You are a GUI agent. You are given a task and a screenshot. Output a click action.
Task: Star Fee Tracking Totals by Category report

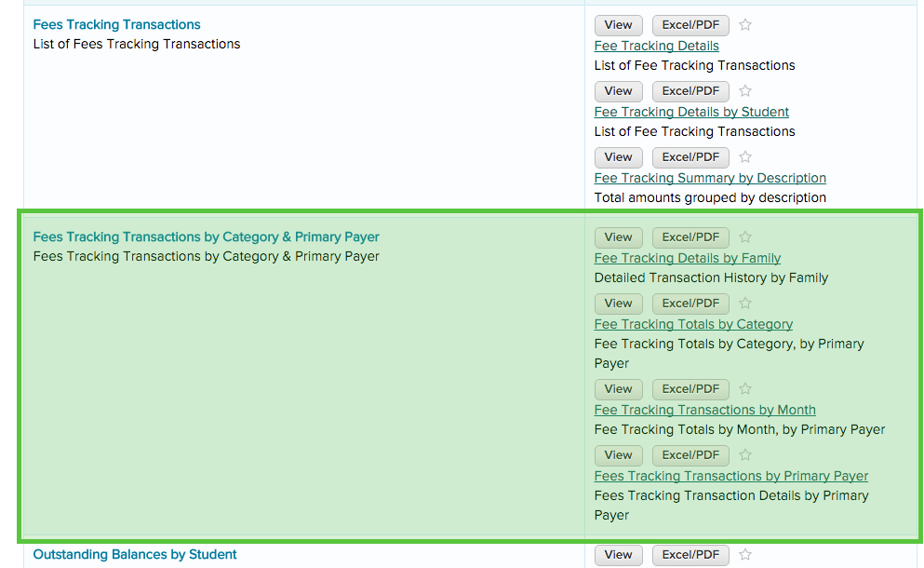coord(744,304)
